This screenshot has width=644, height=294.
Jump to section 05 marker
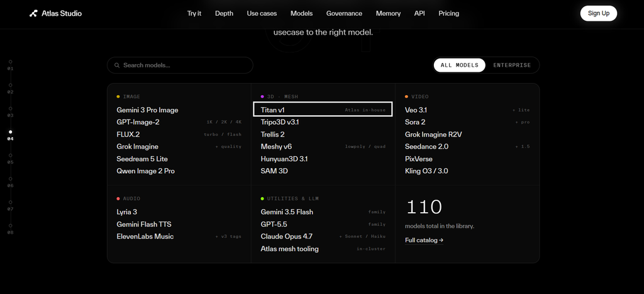click(10, 159)
